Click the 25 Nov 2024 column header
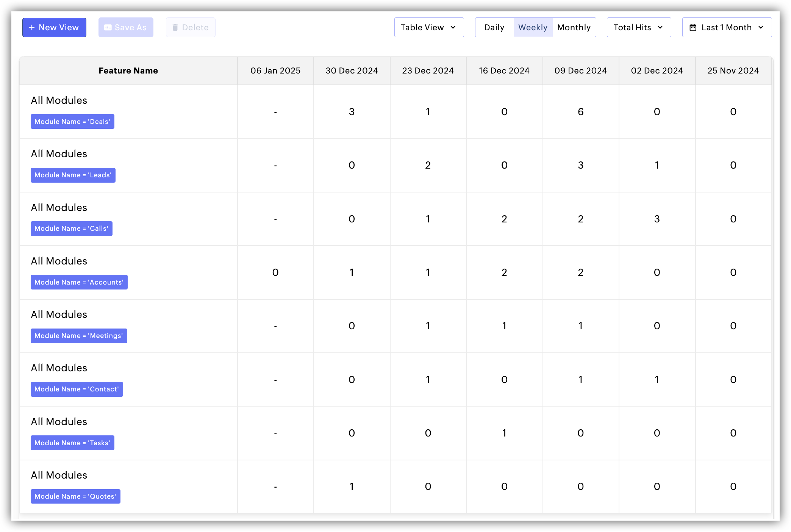 [733, 71]
